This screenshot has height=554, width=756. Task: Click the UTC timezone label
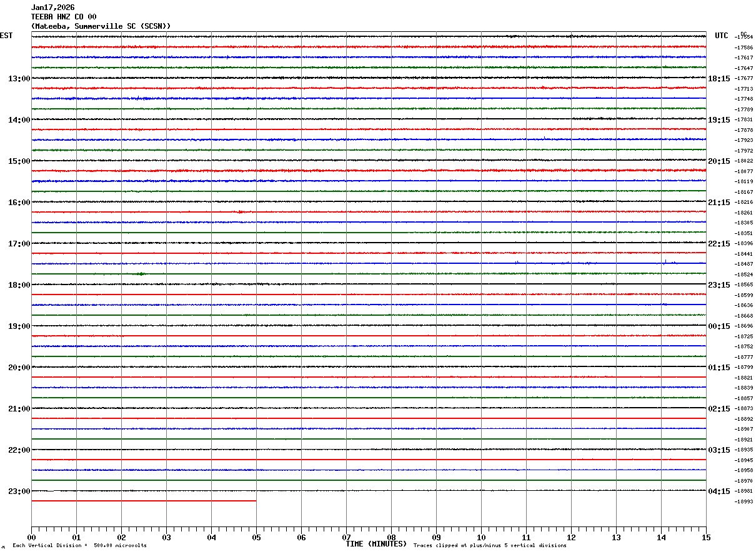pos(722,36)
